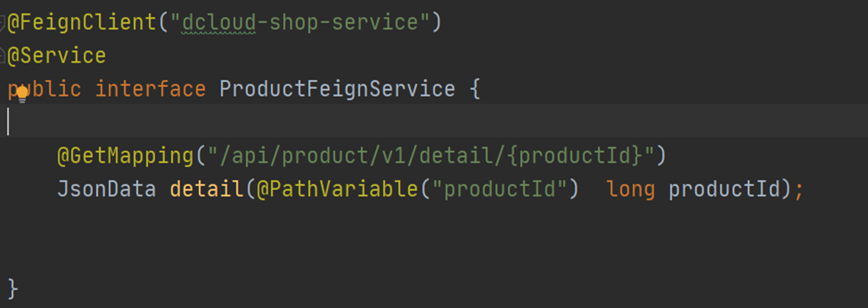Image resolution: width=868 pixels, height=308 pixels.
Task: Click the underlined word dcloud
Action: (219, 23)
